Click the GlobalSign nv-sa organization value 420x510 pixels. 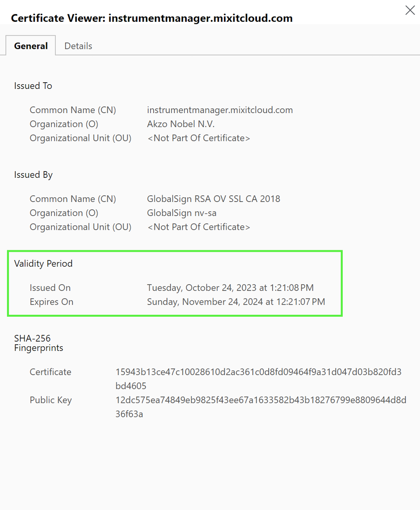(x=181, y=213)
